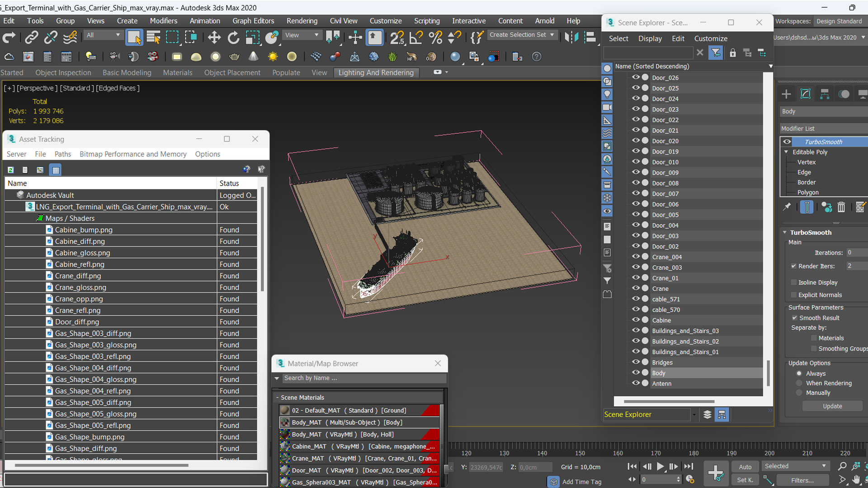This screenshot has width=868, height=488.
Task: Open the Hierarchy panel icon
Action: [825, 94]
